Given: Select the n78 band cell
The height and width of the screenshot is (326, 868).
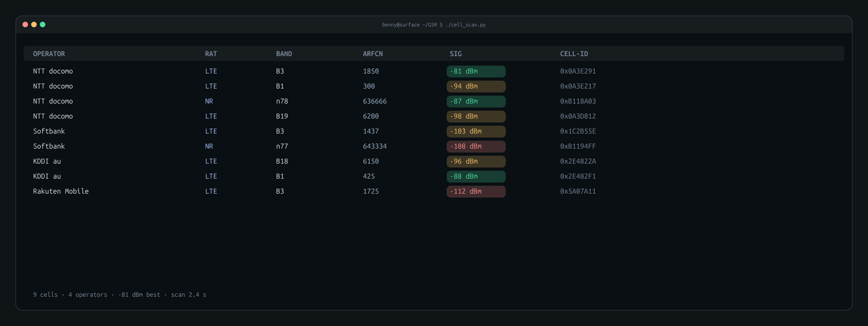Looking at the screenshot, I should 282,101.
